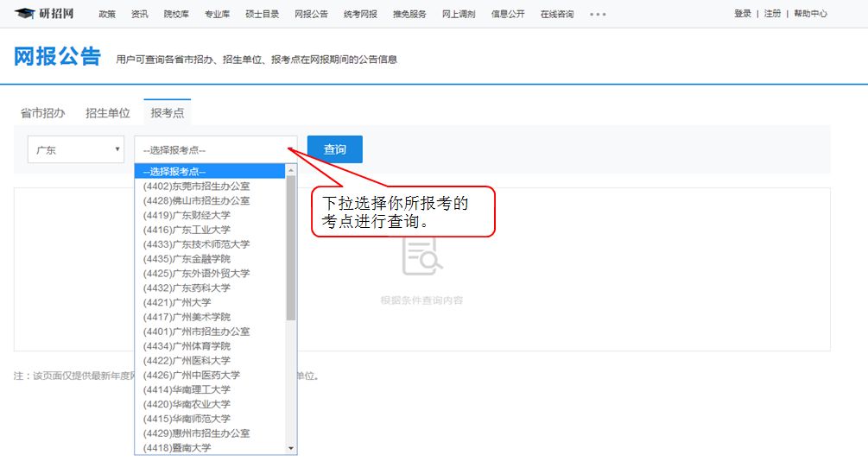Open 推免服务 page

pos(409,14)
